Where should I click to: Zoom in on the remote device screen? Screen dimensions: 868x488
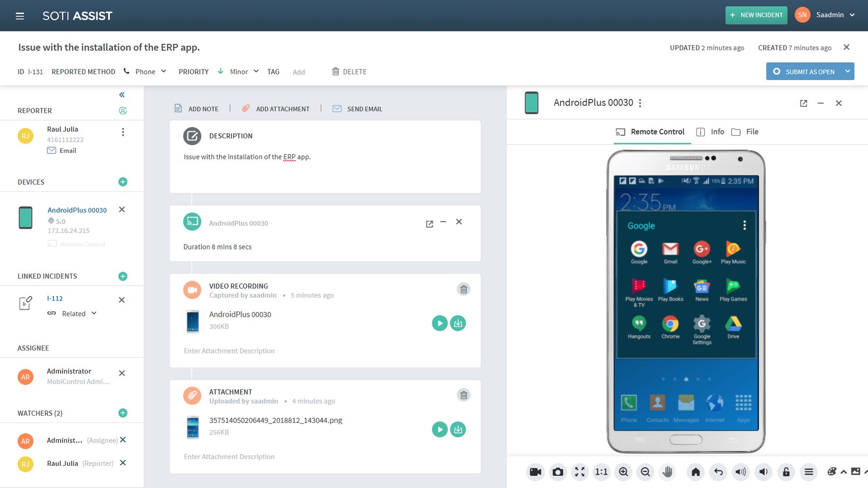pos(623,472)
